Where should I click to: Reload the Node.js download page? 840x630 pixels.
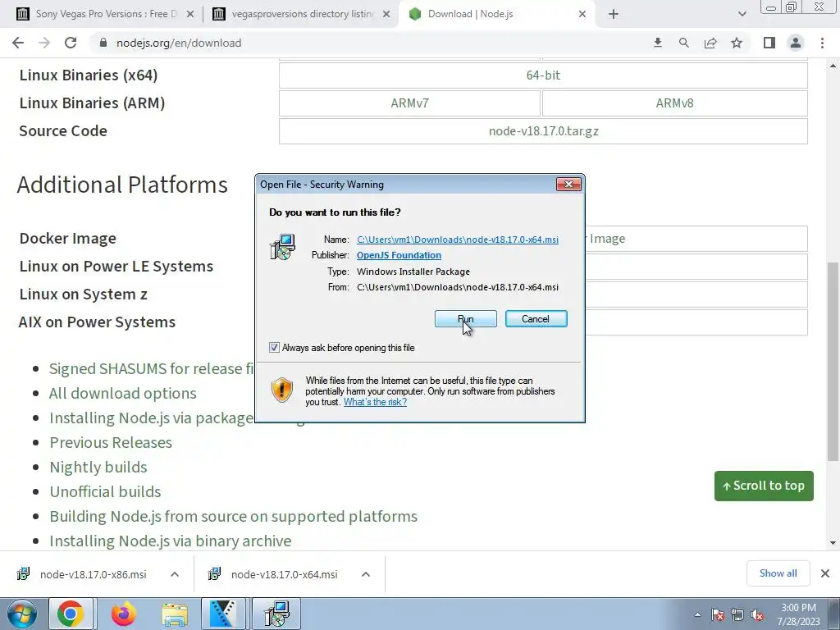[71, 43]
